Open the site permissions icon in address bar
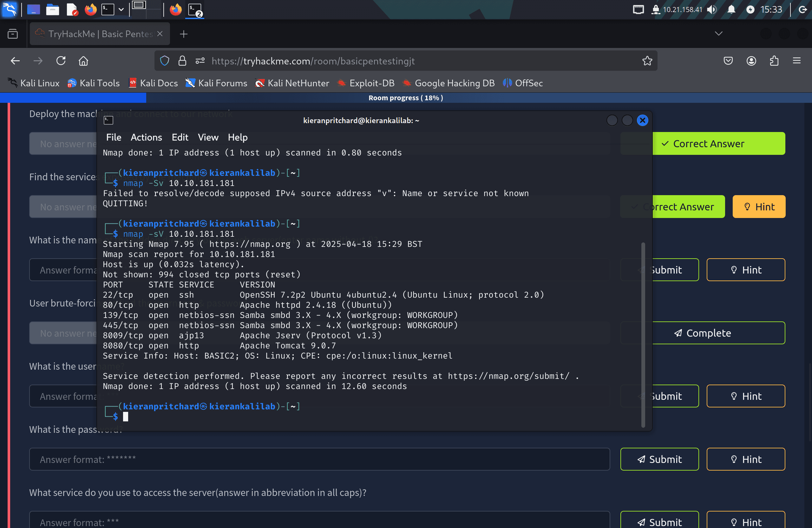The height and width of the screenshot is (528, 812). click(200, 61)
